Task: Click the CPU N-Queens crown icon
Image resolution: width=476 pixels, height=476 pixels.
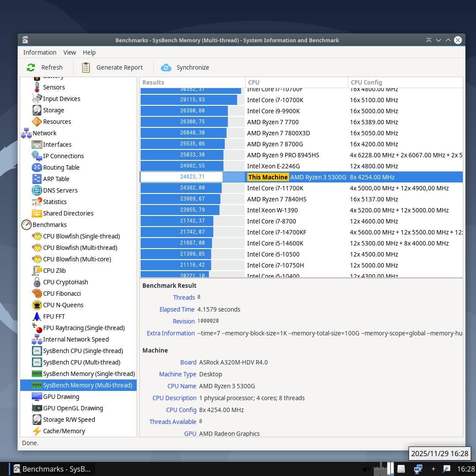Action: 37,305
